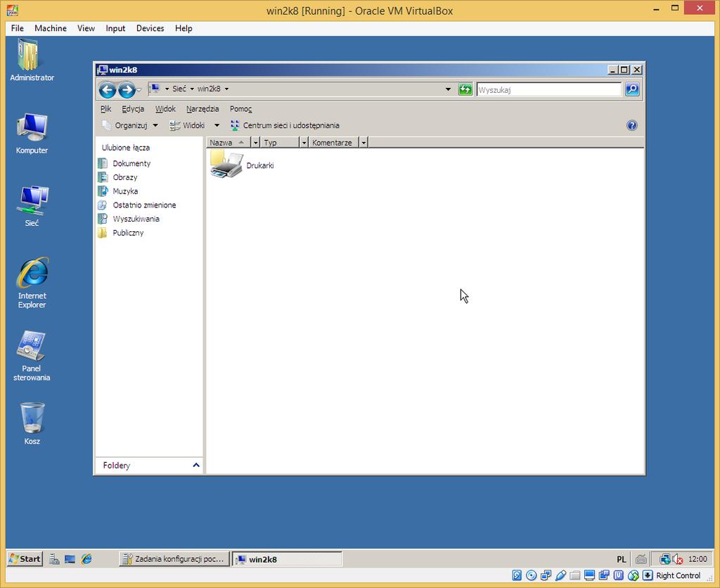Click the Back navigation arrow
This screenshot has width=720, height=588.
pyautogui.click(x=108, y=89)
